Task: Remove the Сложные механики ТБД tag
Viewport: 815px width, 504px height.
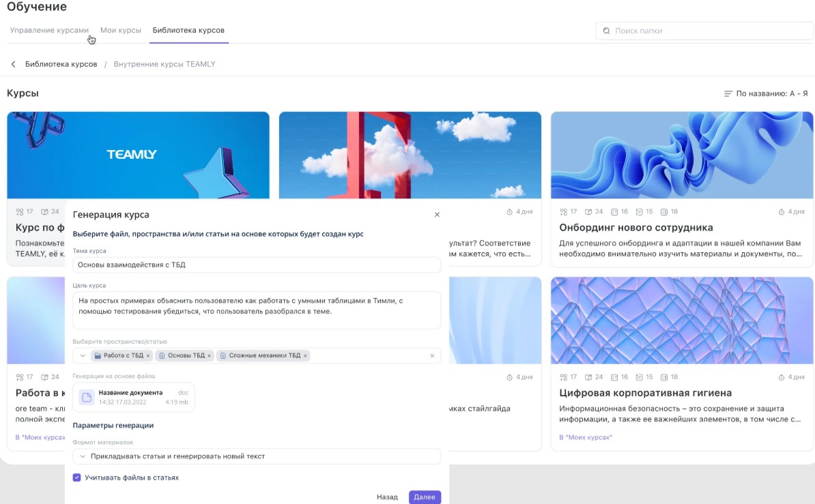Action: coord(305,356)
